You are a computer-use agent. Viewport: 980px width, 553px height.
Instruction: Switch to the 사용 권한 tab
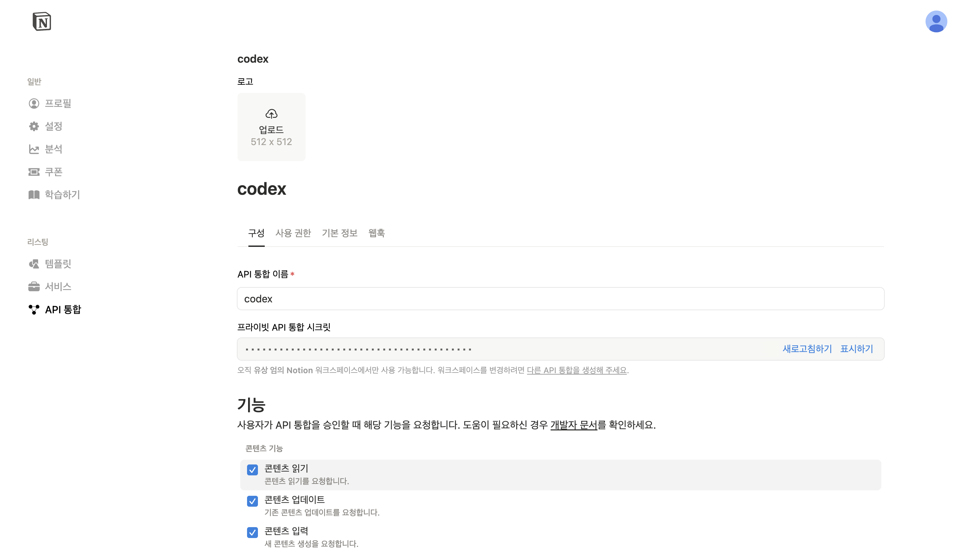[293, 233]
